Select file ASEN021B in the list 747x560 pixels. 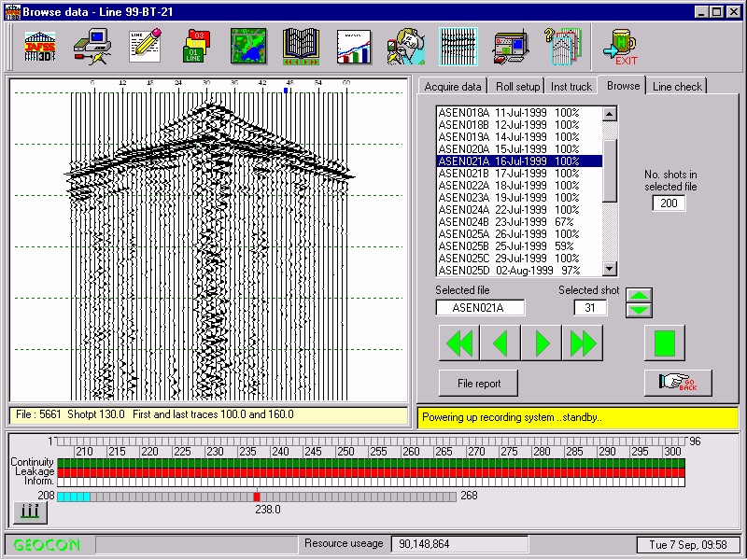(x=519, y=174)
